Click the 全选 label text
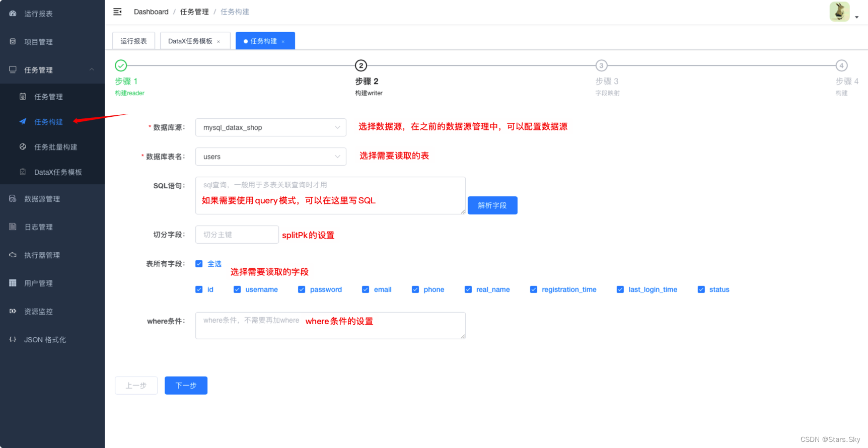This screenshot has height=448, width=868. click(214, 264)
